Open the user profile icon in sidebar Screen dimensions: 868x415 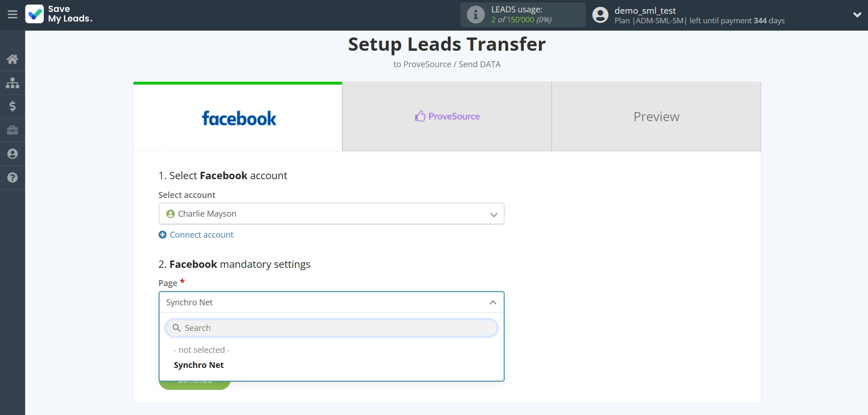[x=12, y=154]
